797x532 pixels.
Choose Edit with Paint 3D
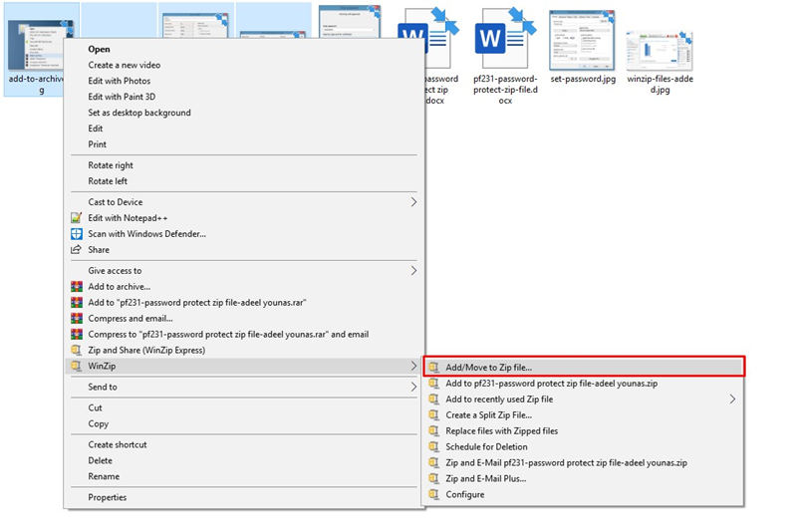pos(122,97)
